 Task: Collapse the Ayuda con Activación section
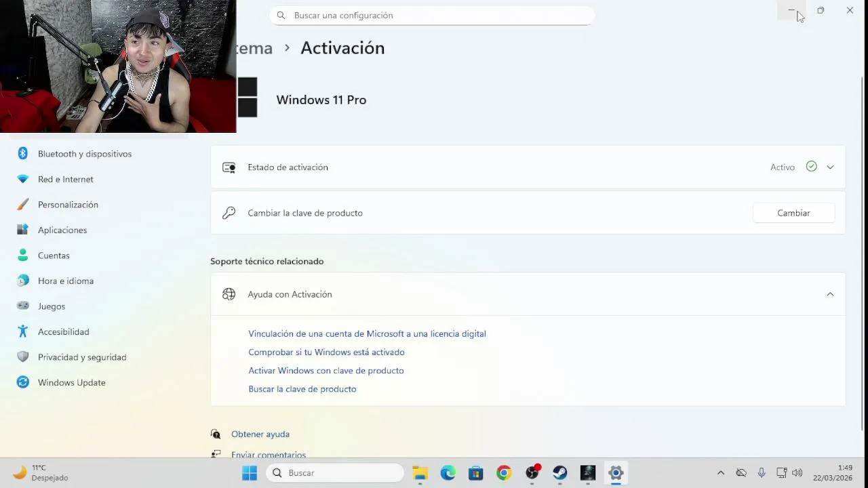pyautogui.click(x=830, y=294)
